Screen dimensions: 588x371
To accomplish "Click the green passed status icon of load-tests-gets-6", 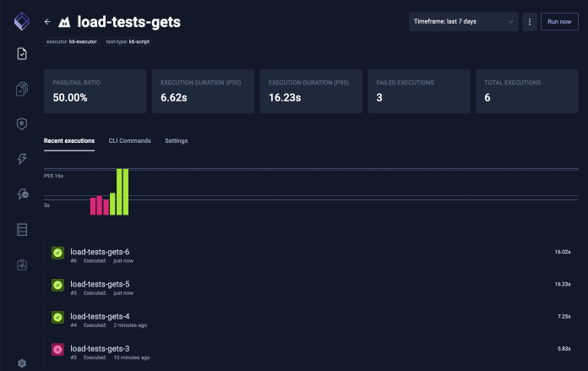I will point(57,253).
